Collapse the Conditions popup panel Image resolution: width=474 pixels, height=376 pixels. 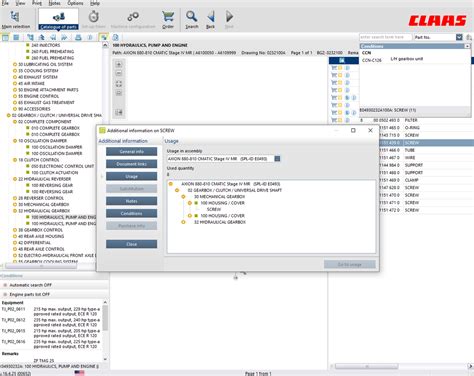tap(467, 46)
